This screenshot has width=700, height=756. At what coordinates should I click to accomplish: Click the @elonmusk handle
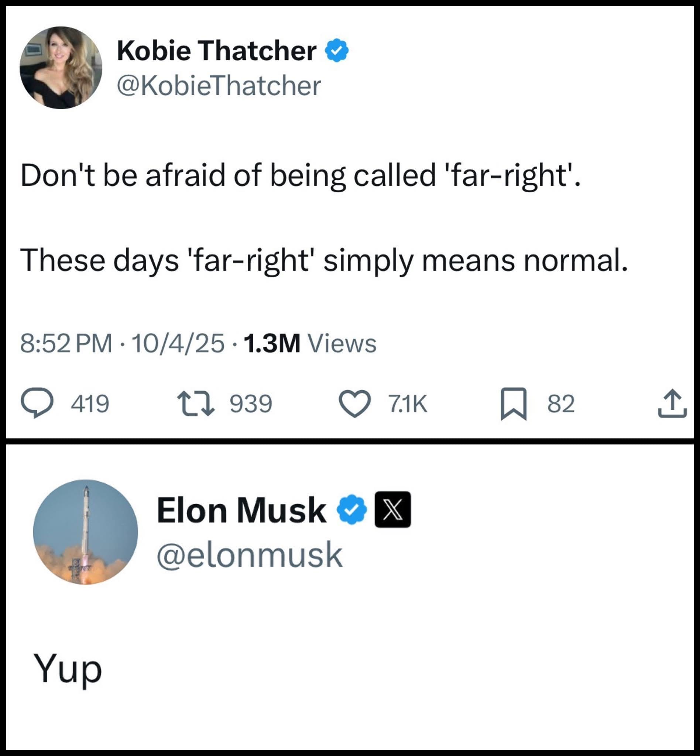click(x=250, y=555)
